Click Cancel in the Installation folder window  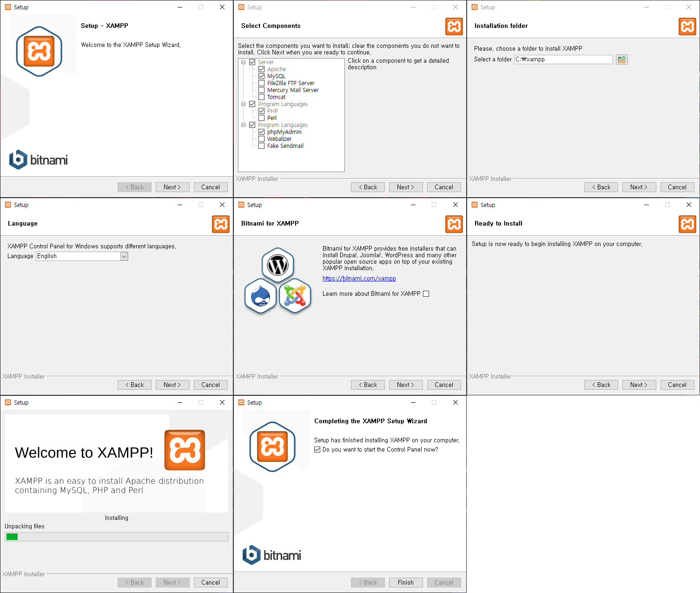pos(677,187)
